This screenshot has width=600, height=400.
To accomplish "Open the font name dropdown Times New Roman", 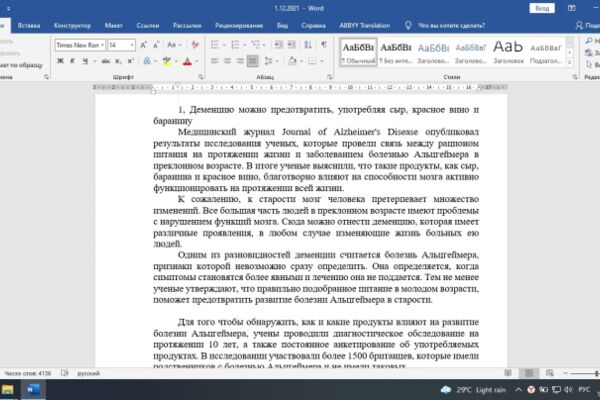I will tap(103, 45).
